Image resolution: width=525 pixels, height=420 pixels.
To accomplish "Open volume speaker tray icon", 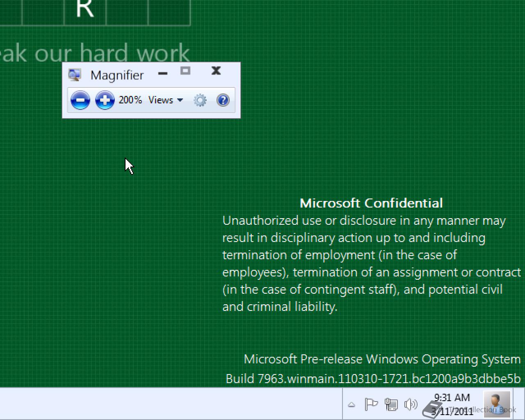I will (x=411, y=404).
